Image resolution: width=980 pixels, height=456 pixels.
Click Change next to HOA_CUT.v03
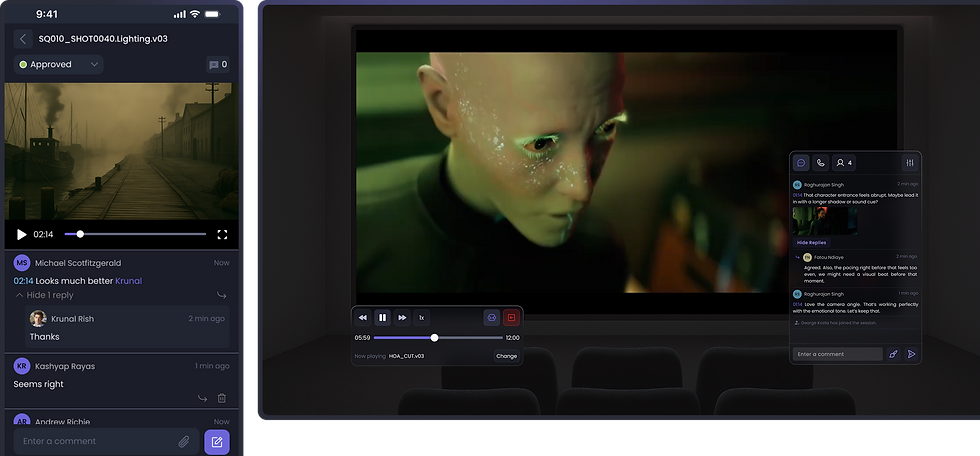click(506, 356)
